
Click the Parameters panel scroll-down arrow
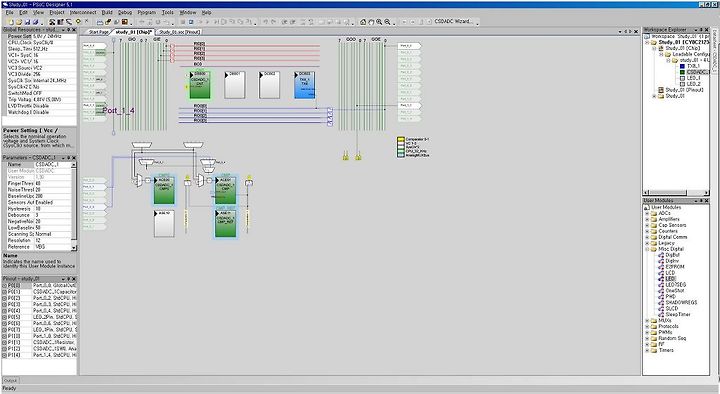pyautogui.click(x=74, y=248)
